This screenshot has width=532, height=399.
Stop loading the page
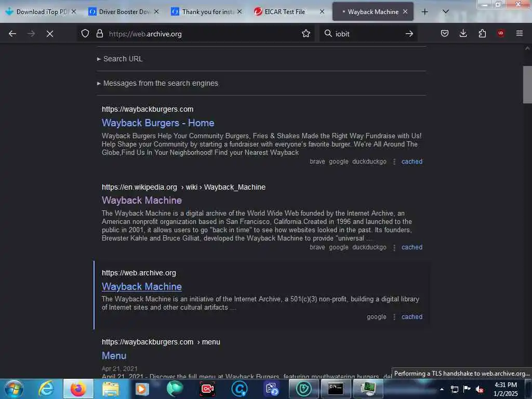tap(49, 34)
